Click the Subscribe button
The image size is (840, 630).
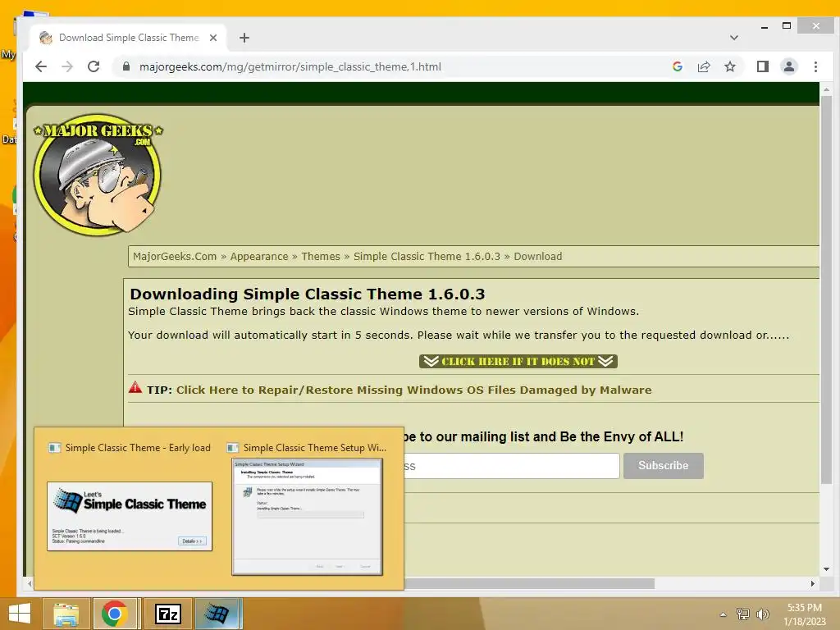tap(663, 466)
